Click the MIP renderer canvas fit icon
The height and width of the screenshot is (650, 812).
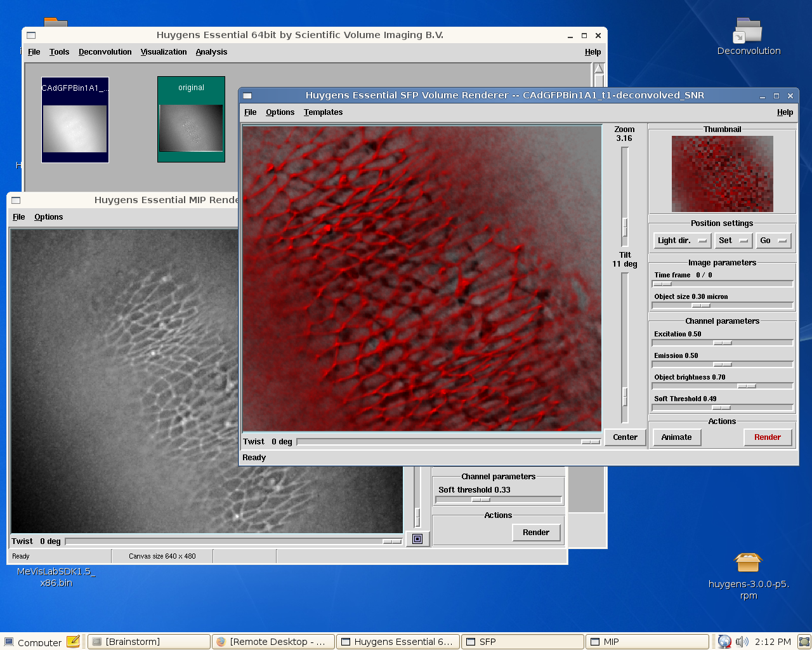[417, 539]
